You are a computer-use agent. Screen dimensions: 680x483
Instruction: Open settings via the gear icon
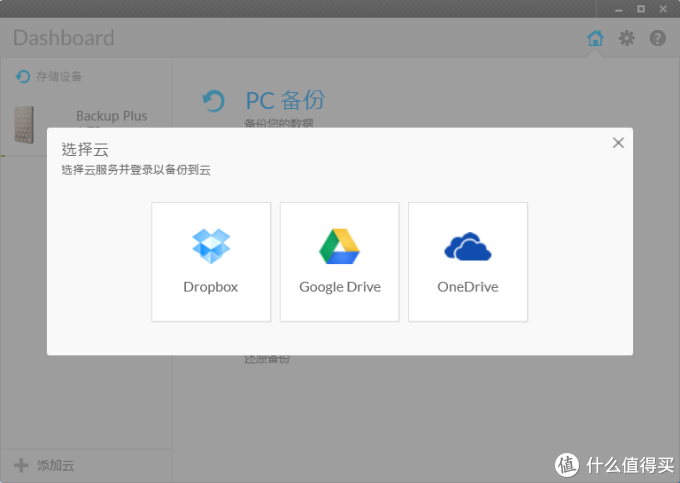pos(627,38)
